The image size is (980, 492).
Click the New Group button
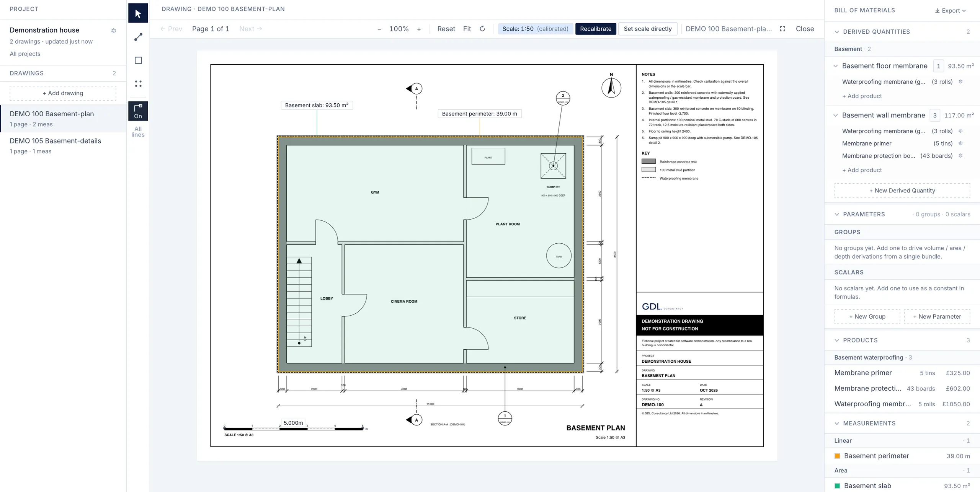pyautogui.click(x=867, y=316)
